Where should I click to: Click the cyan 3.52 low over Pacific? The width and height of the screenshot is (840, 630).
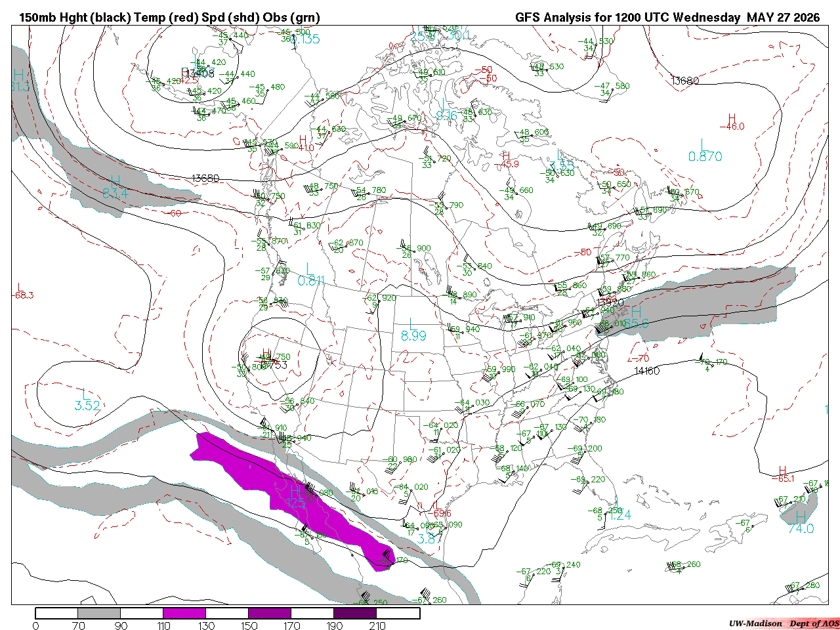pos(87,406)
